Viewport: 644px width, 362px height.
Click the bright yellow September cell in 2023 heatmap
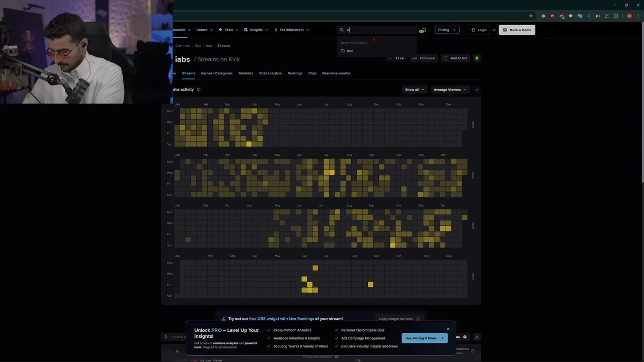tap(371, 285)
